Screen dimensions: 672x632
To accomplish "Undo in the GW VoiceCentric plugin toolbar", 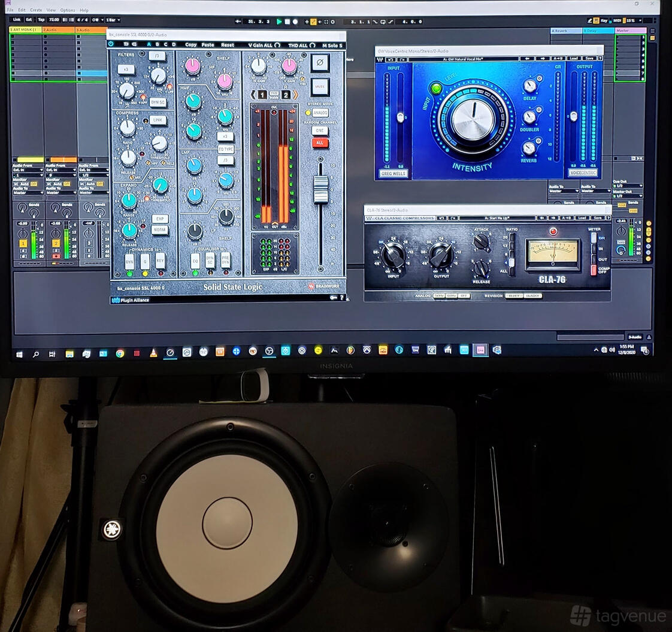I will point(391,59).
